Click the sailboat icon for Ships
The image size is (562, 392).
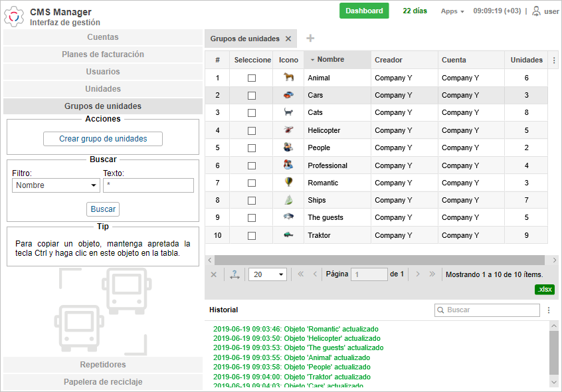pyautogui.click(x=288, y=200)
